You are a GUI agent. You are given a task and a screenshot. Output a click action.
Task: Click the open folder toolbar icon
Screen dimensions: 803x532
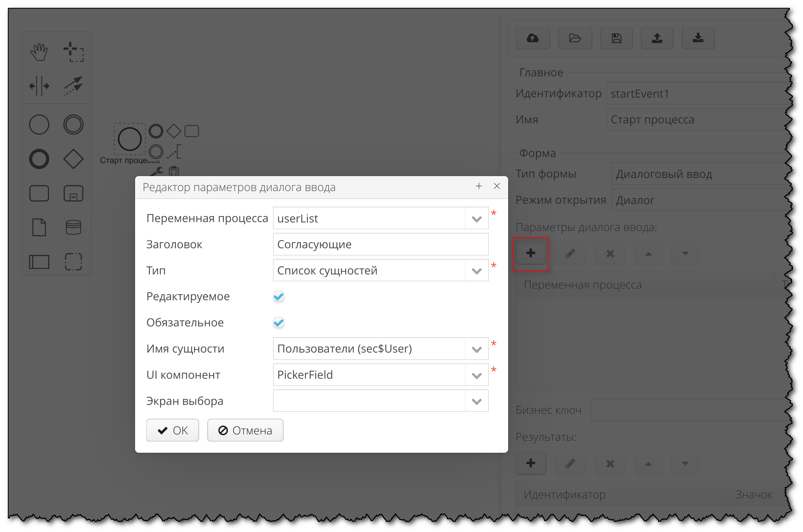tap(575, 38)
